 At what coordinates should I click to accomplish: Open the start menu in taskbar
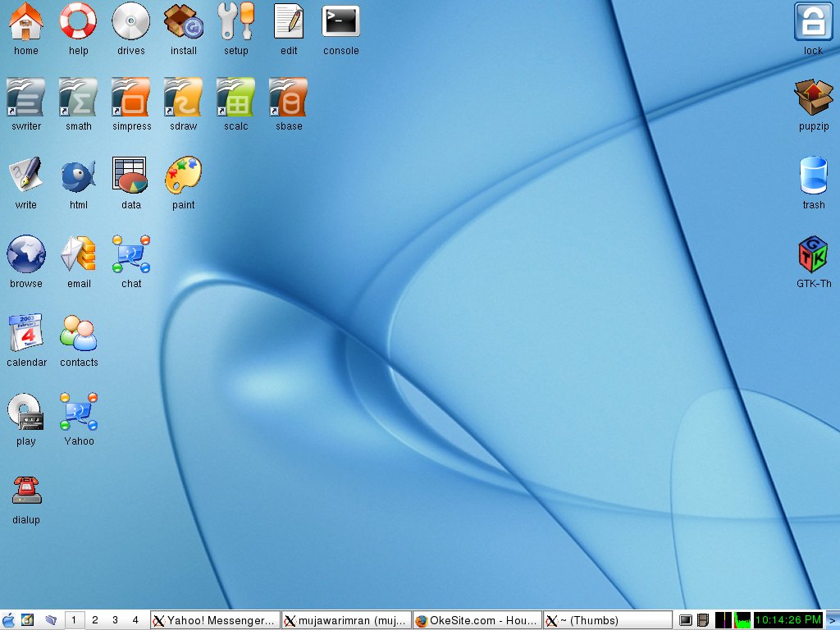pyautogui.click(x=8, y=620)
